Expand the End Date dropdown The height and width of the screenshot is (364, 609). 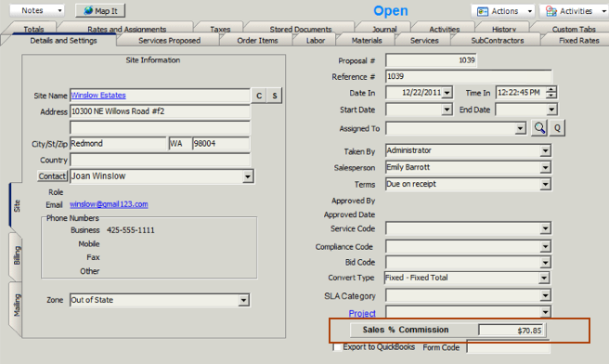551,110
